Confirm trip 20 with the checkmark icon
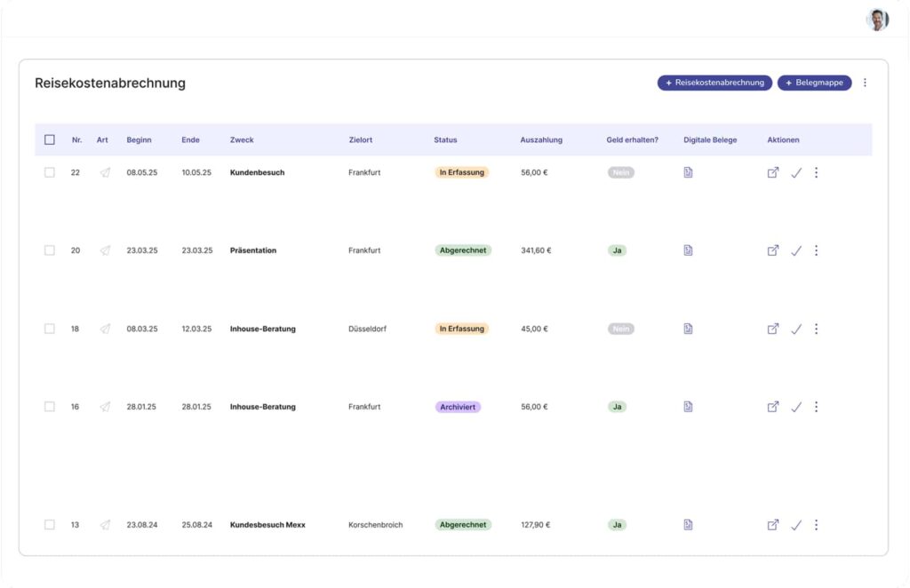Screen dimensions: 910x588 pyautogui.click(x=796, y=250)
